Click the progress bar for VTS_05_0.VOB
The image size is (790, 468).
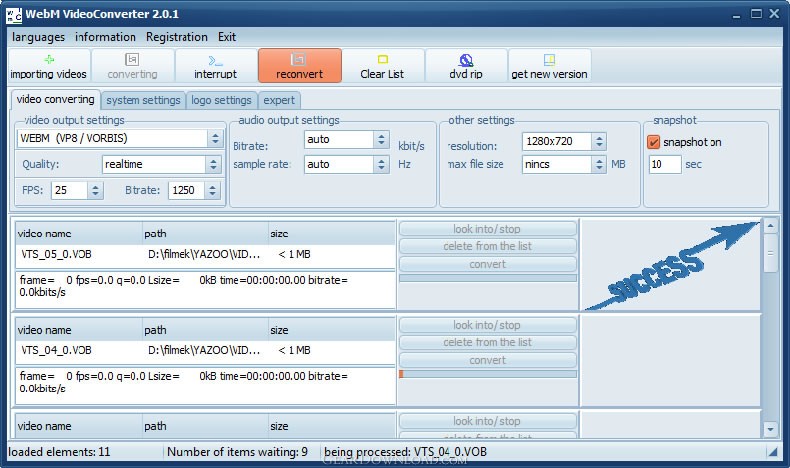pyautogui.click(x=488, y=278)
